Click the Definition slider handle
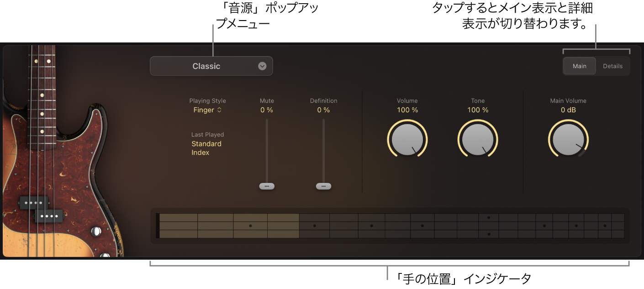644x289 pixels. (323, 186)
